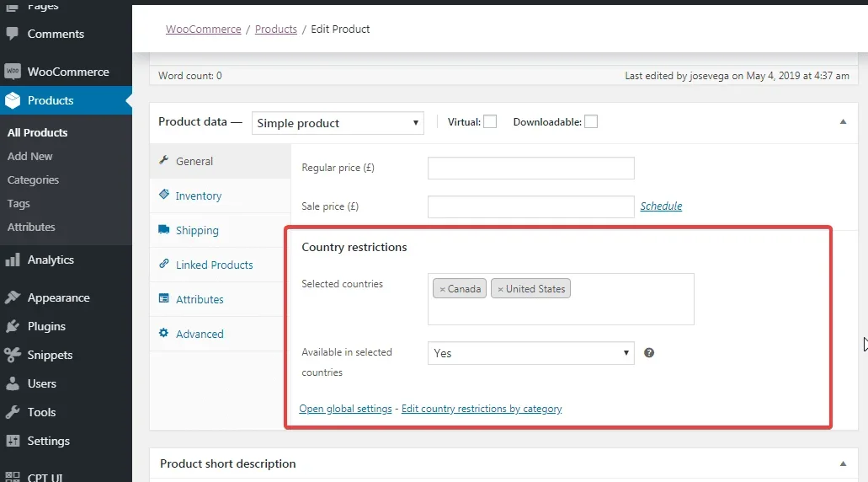Open Tags submenu item
This screenshot has height=482, width=868.
(19, 203)
